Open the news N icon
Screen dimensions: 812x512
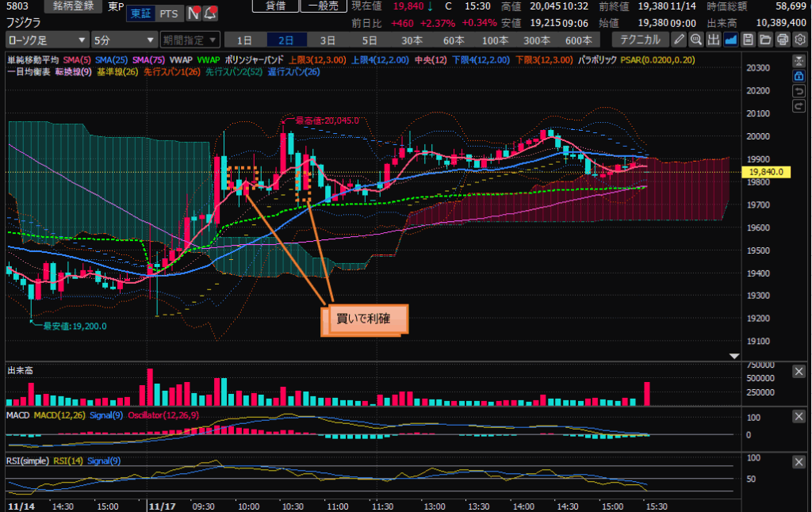[193, 13]
